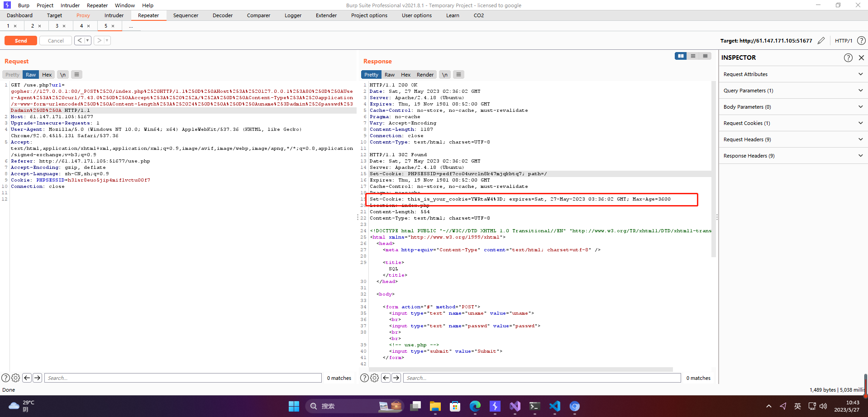Image resolution: width=868 pixels, height=417 pixels.
Task: Open the Request editor hamburger menu icon
Action: (x=76, y=74)
